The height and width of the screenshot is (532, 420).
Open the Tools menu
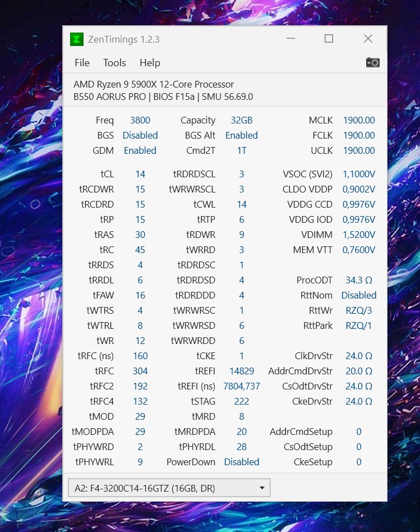[x=114, y=63]
